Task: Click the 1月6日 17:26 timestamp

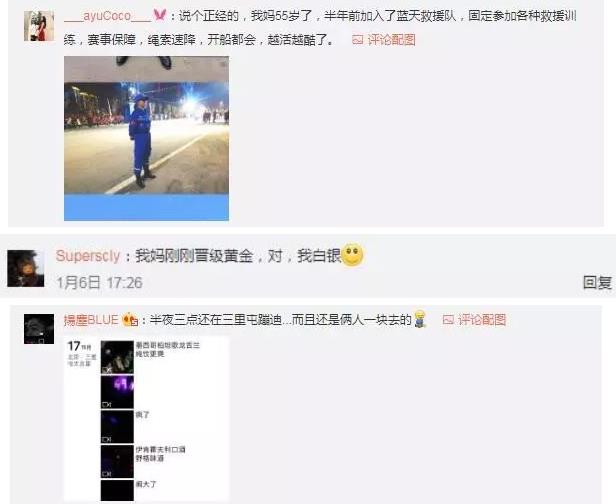Action: coord(99,282)
